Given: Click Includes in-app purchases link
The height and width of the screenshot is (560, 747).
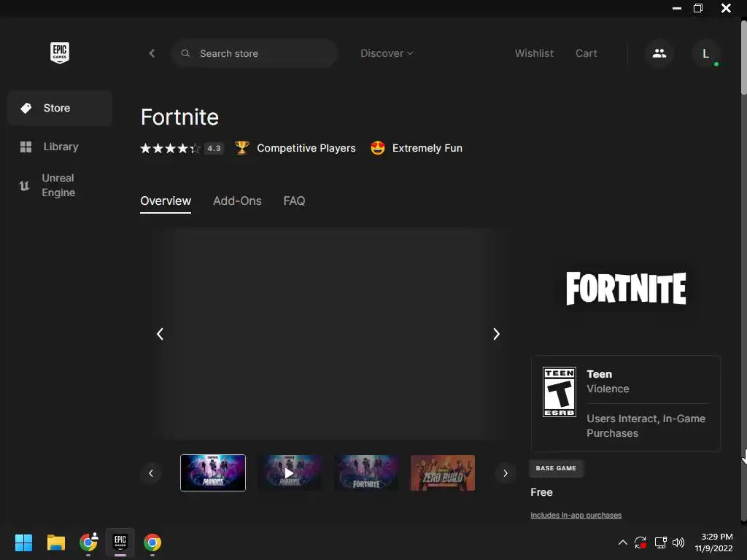Looking at the screenshot, I should point(576,516).
